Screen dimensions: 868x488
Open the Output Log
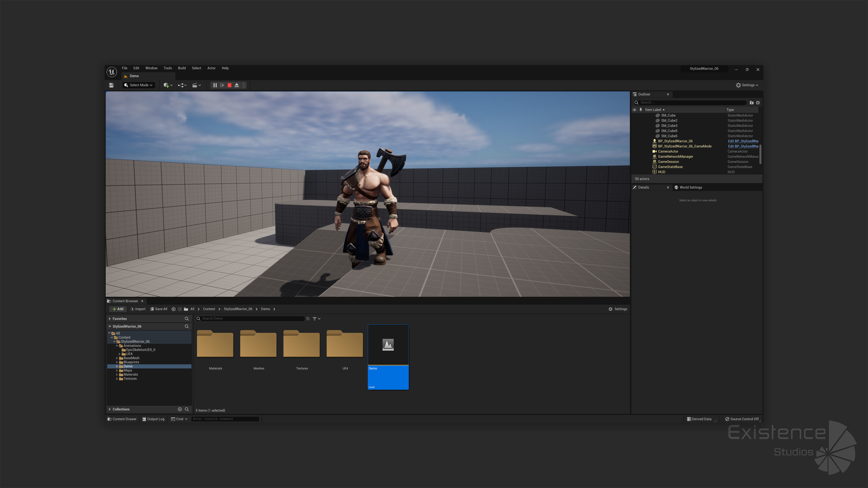click(x=153, y=419)
